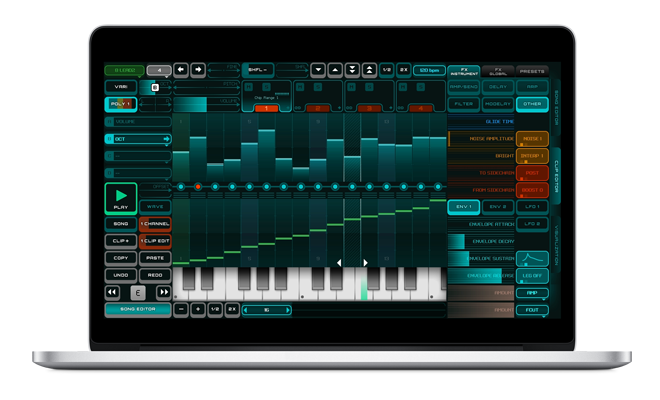This screenshot has width=660, height=400.
Task: Open the C lane dropdown
Action: [x=138, y=156]
